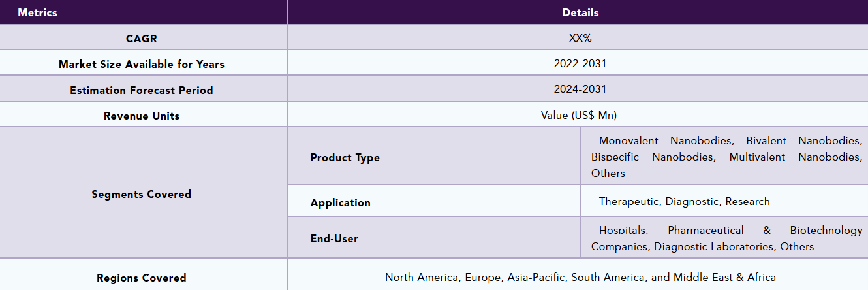The image size is (868, 290).
Task: Select the Application sub-heading
Action: point(340,202)
